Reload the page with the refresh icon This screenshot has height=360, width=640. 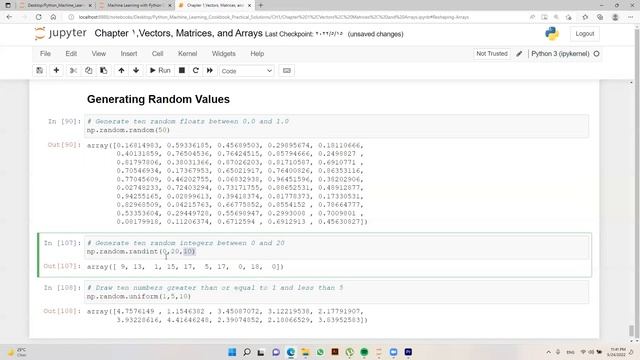(38, 17)
